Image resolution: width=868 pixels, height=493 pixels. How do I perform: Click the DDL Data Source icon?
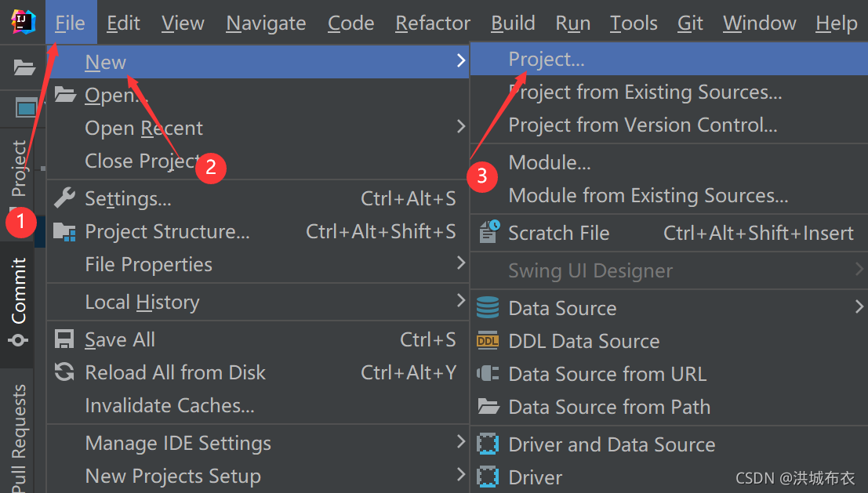coord(488,341)
